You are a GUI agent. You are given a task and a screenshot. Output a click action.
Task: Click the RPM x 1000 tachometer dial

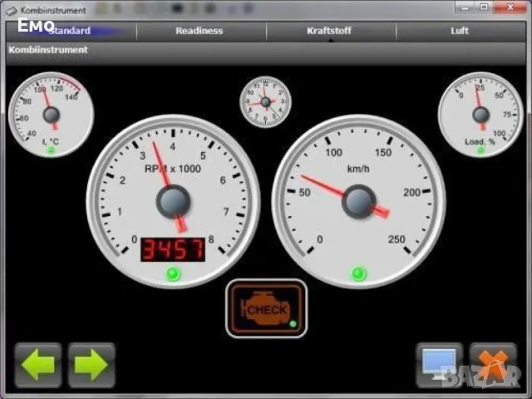click(x=173, y=200)
